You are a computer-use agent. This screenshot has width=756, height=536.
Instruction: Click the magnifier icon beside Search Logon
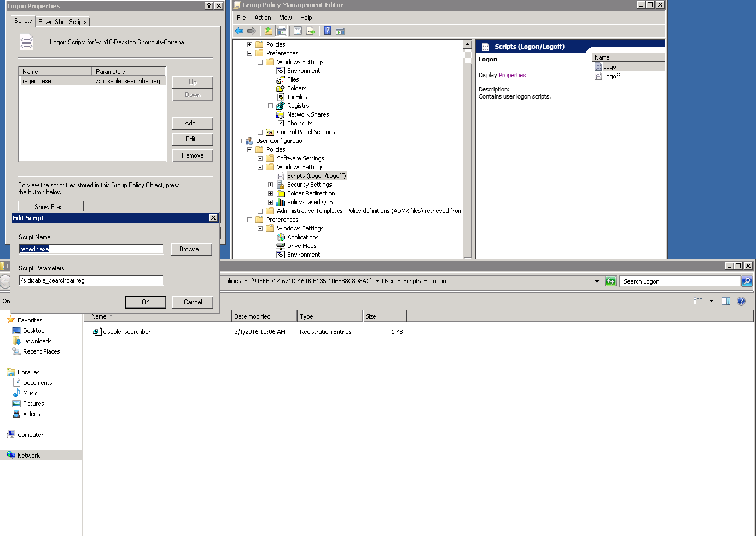pyautogui.click(x=747, y=281)
